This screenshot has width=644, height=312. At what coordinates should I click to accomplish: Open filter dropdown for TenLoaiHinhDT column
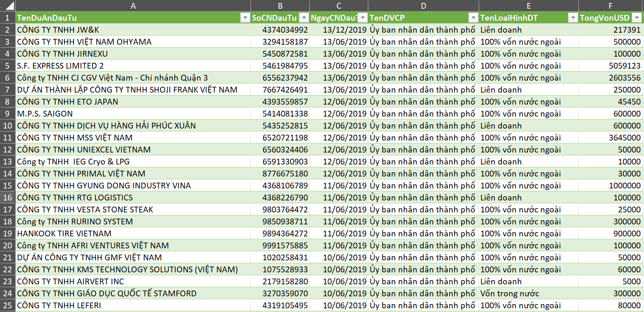[573, 18]
